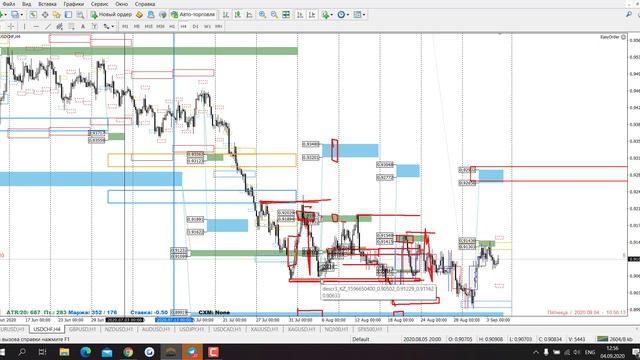Expand the profiles dropdown
The image size is (640, 360).
pos(22,15)
